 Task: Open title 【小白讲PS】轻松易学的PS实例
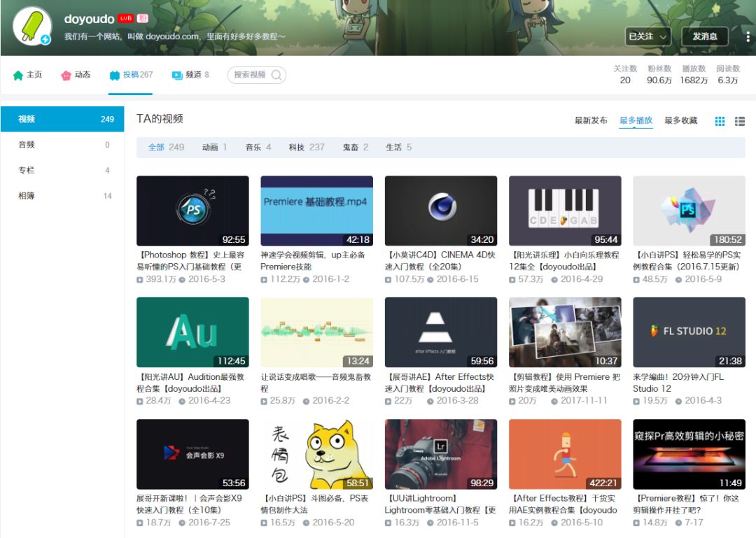click(687, 261)
